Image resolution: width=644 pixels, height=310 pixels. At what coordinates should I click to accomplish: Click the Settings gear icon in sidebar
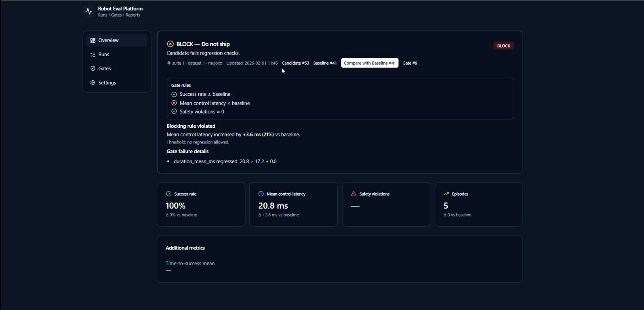[x=93, y=83]
